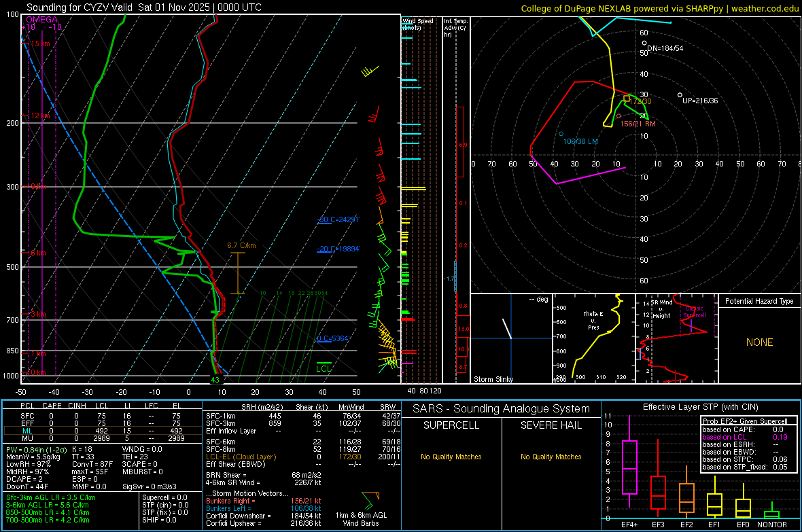Click the Bunkers Left = 106/38 kt line
802x532 pixels.
pyautogui.click(x=264, y=508)
